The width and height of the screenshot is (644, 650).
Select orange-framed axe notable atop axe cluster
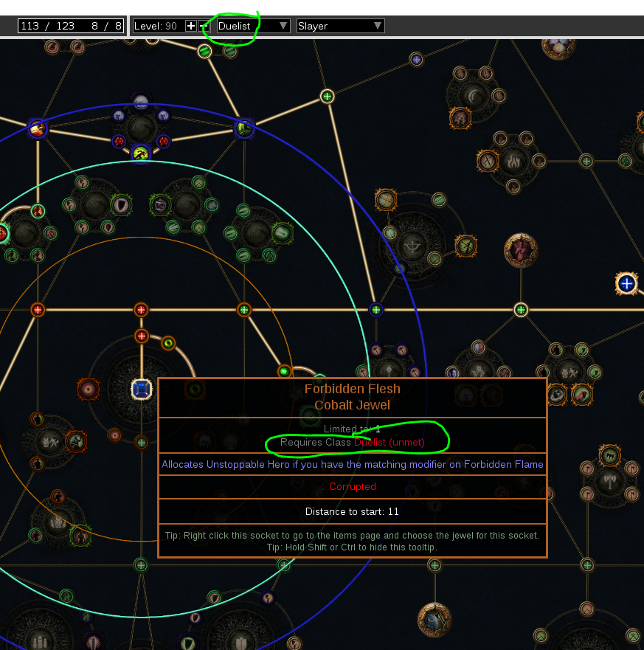tap(609, 455)
